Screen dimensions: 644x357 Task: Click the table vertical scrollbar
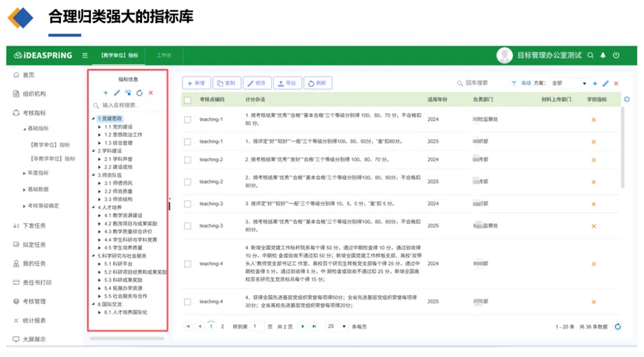[x=622, y=148]
